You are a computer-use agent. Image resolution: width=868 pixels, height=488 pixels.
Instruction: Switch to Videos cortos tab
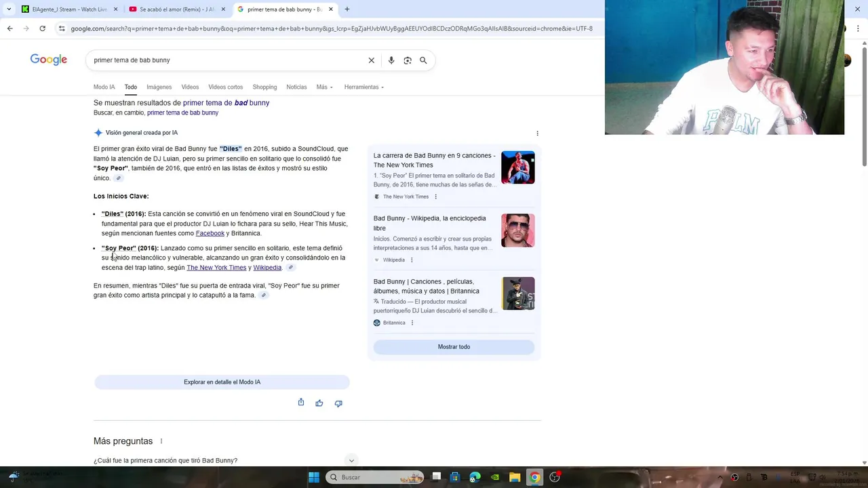[225, 87]
